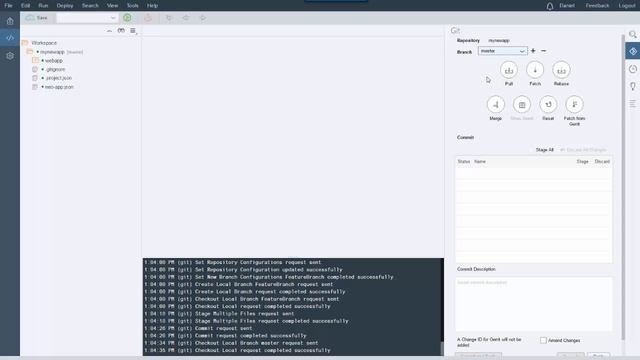Click the Git pane vertical scrollbar
Viewport: 640px width, 360px height.
click(x=623, y=188)
